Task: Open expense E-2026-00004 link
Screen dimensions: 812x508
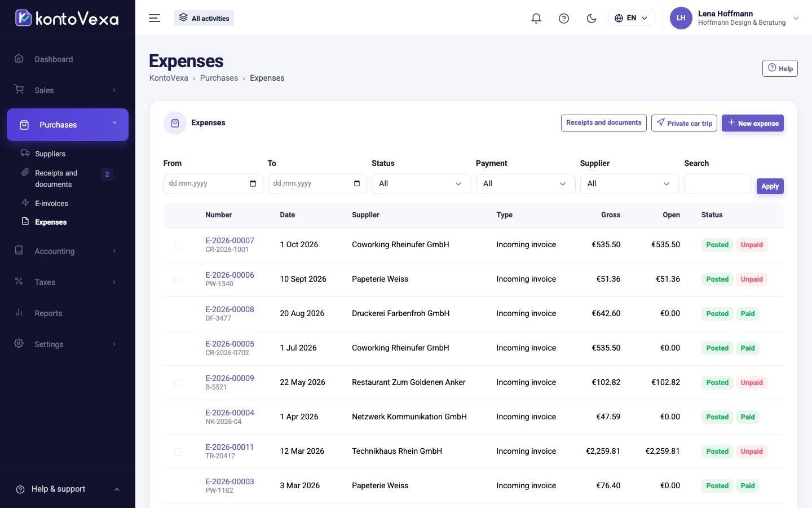Action: pyautogui.click(x=230, y=413)
